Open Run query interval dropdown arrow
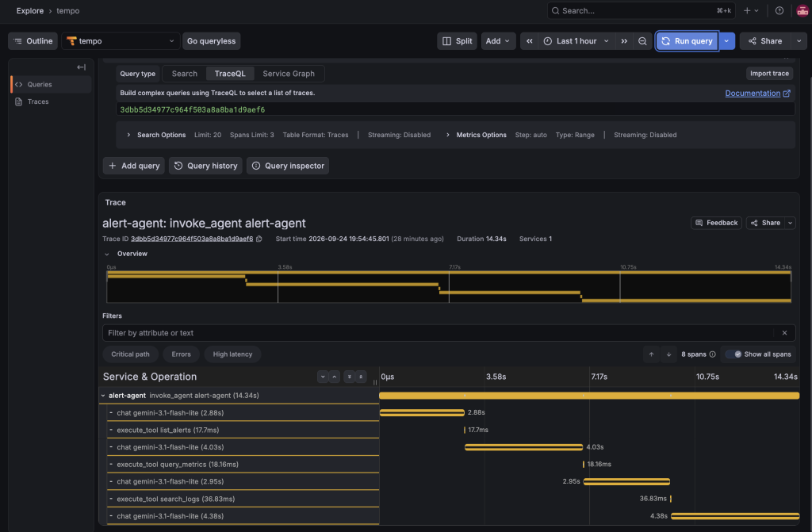This screenshot has height=532, width=812. 726,41
